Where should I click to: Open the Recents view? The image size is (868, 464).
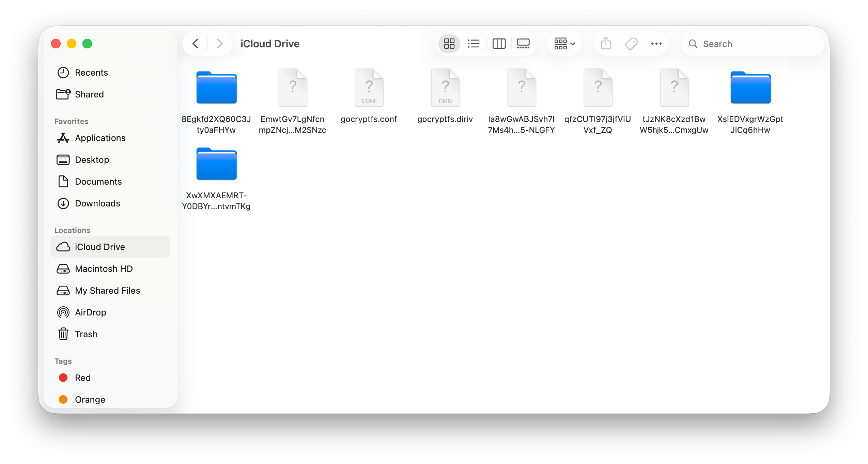pyautogui.click(x=91, y=72)
